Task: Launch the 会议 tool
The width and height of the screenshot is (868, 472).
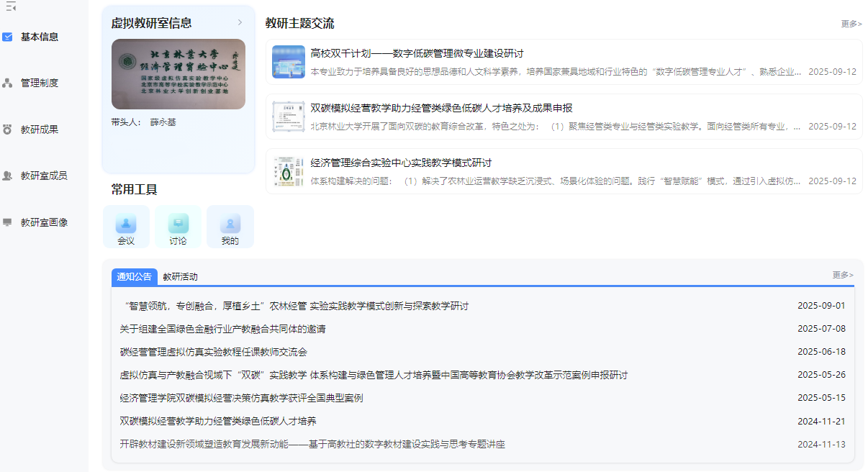Action: pos(126,226)
